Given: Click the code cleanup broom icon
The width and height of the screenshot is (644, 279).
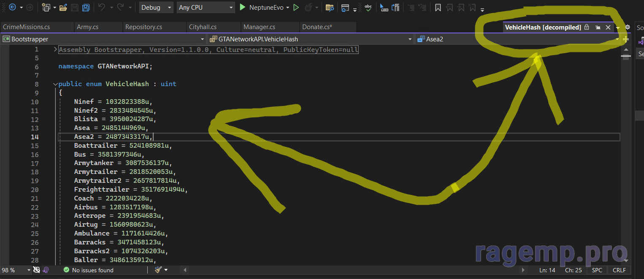Looking at the screenshot, I should point(159,270).
